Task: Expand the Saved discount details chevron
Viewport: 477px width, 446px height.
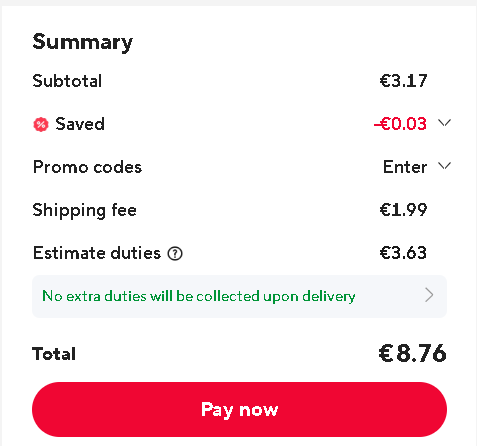Action: 444,123
